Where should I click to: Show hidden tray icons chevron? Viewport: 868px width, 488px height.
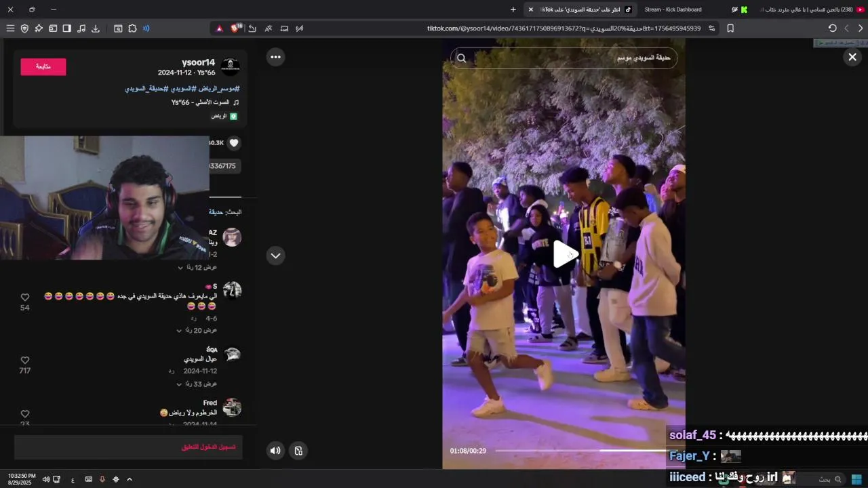130,479
